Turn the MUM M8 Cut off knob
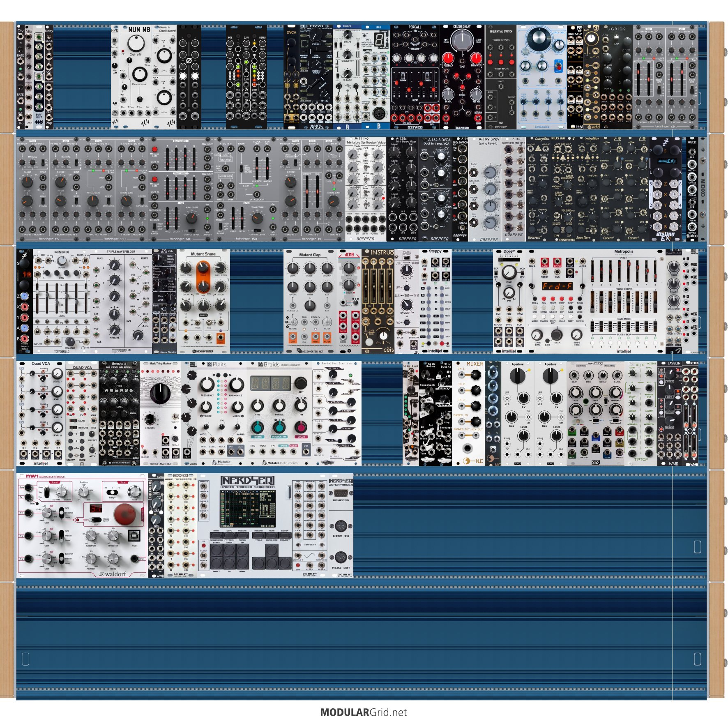 click(x=136, y=43)
